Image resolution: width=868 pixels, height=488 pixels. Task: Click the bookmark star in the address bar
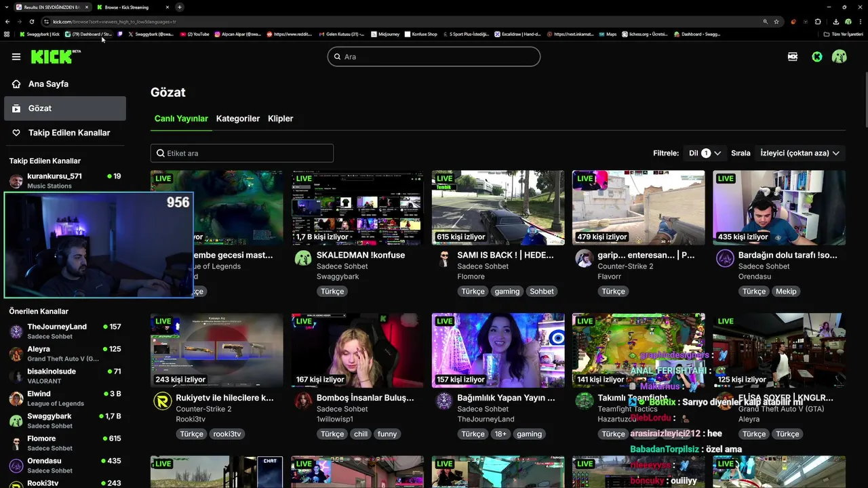[x=776, y=22]
